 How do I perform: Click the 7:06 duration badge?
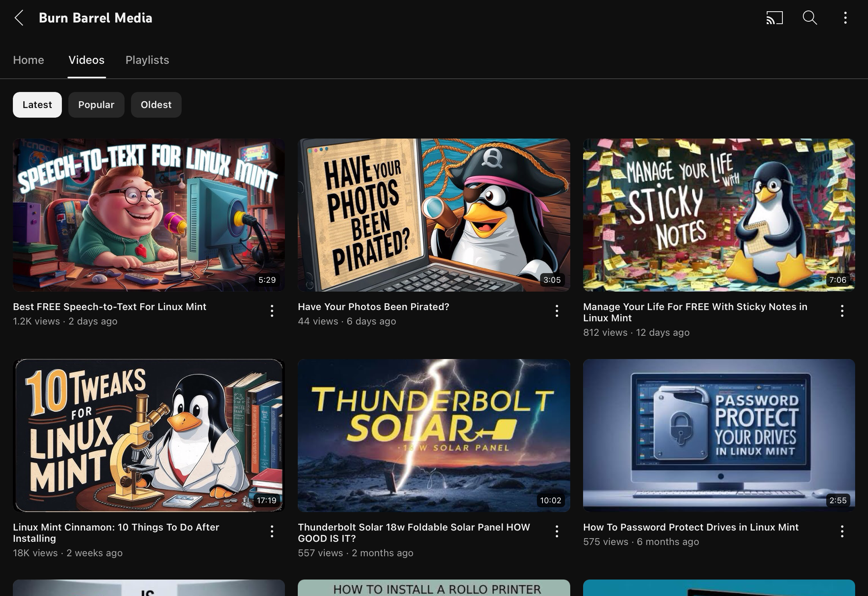coord(838,280)
